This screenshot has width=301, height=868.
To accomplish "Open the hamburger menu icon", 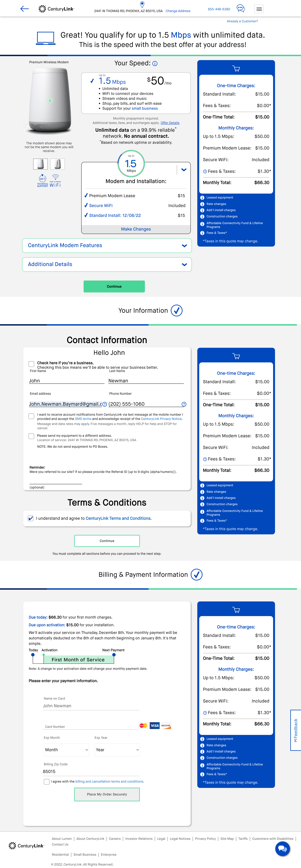I will coord(259,9).
